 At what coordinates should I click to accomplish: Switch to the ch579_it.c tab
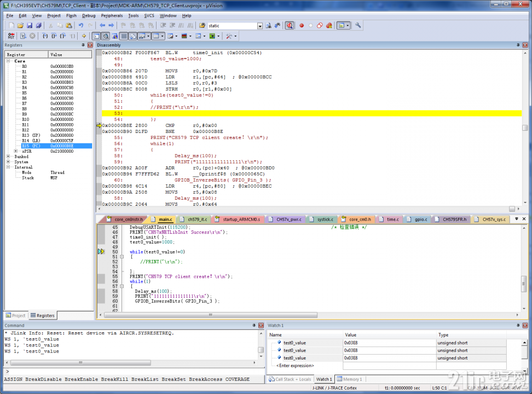194,219
